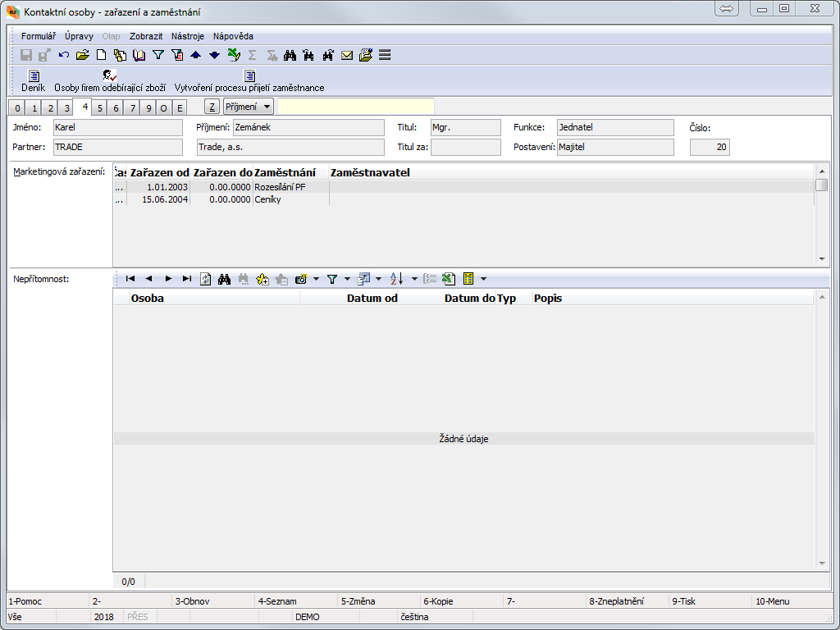Open the Nástroje menu

coord(188,36)
